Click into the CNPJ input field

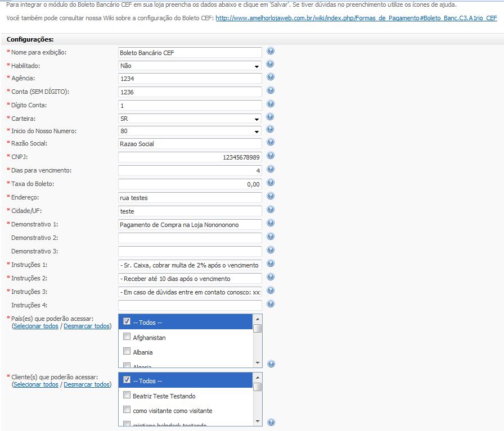click(x=190, y=157)
